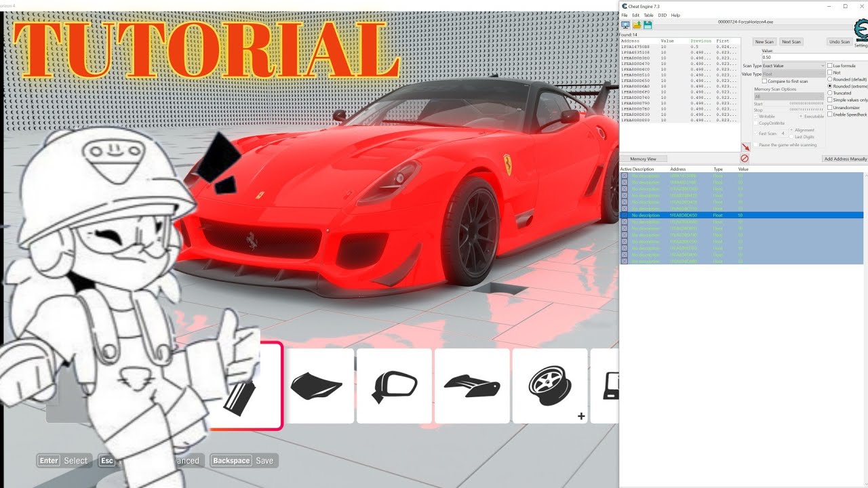Click the Undo Scan button

(x=840, y=42)
